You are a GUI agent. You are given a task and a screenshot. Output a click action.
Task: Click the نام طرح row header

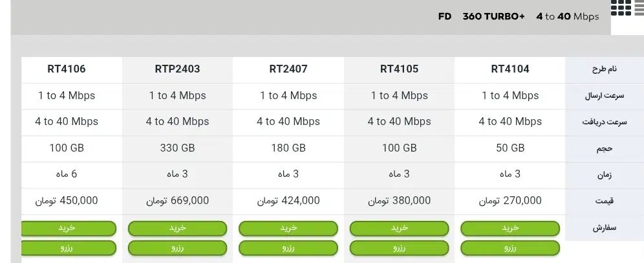click(x=604, y=69)
